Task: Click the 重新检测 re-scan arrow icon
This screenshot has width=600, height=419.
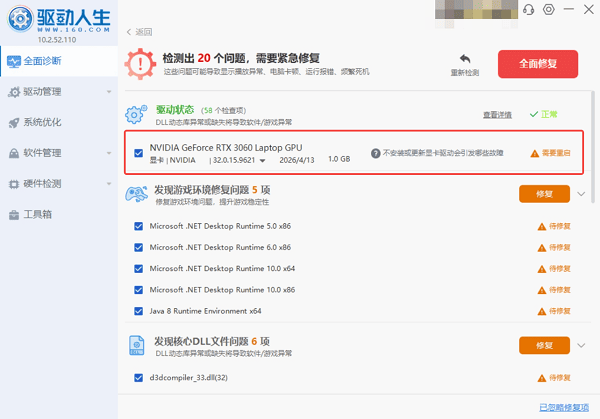Action: click(465, 59)
